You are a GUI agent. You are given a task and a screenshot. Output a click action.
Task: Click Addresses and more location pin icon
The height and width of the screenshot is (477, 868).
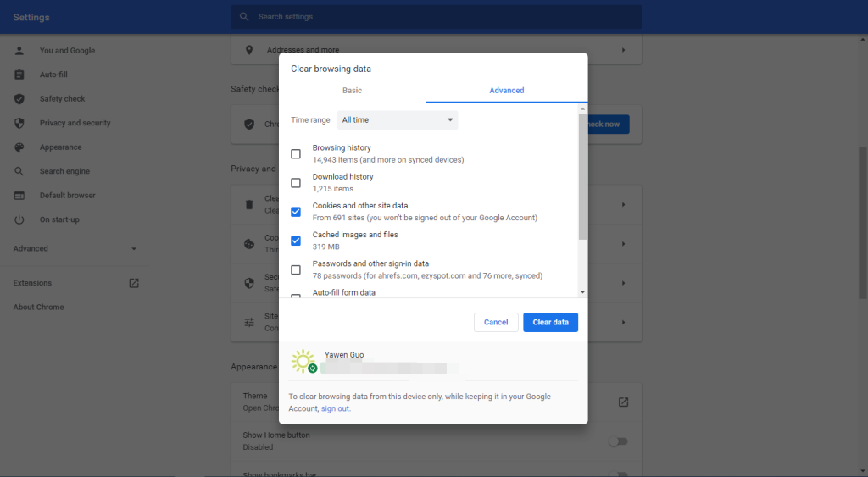tap(249, 50)
